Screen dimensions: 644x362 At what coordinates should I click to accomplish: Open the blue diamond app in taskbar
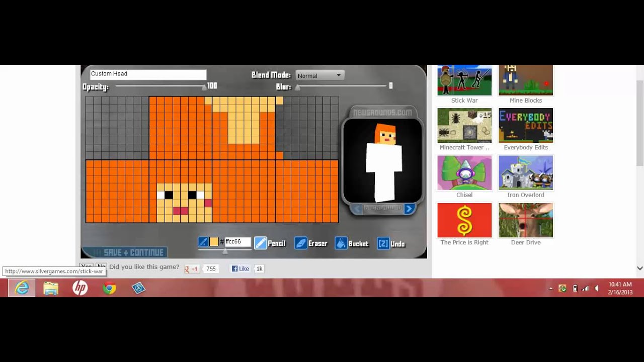click(x=138, y=288)
